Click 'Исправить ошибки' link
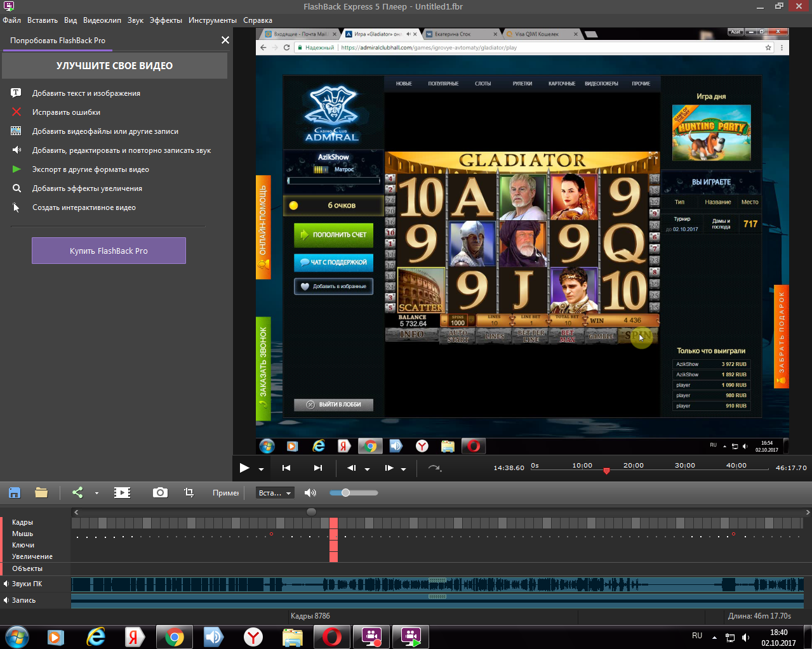Viewport: 812px width, 649px height. pos(67,112)
